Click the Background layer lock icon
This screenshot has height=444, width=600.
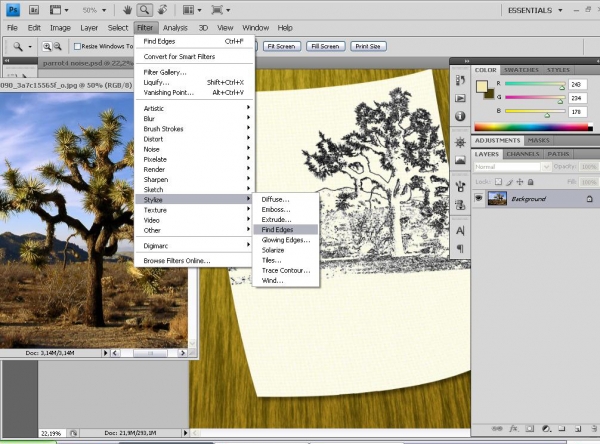pyautogui.click(x=590, y=199)
